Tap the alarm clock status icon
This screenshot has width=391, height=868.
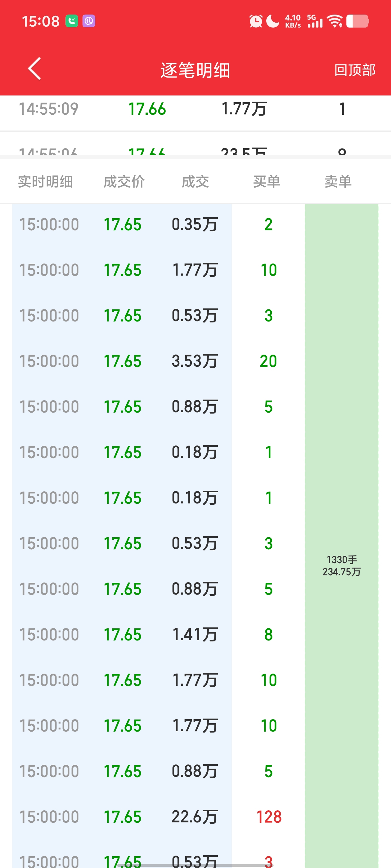click(256, 21)
